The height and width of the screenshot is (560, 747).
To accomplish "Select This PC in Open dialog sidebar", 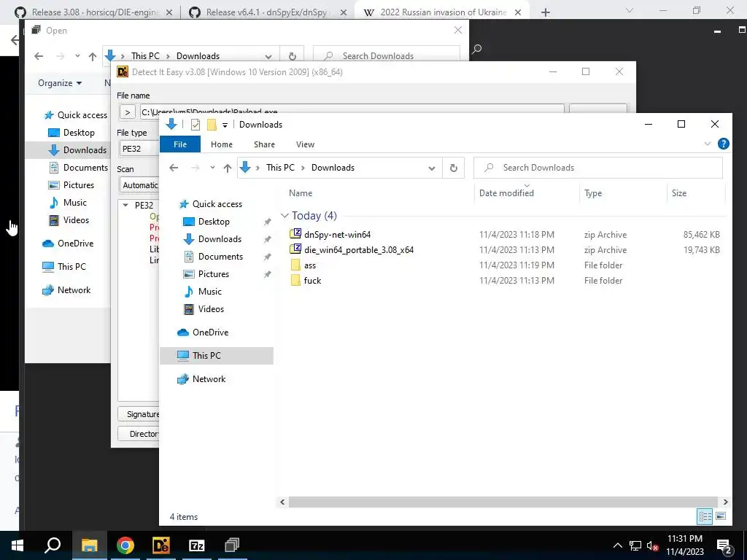I will pos(71,267).
